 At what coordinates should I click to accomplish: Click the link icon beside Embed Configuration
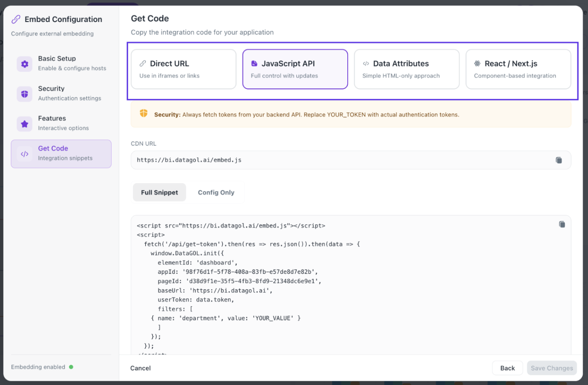coord(16,19)
